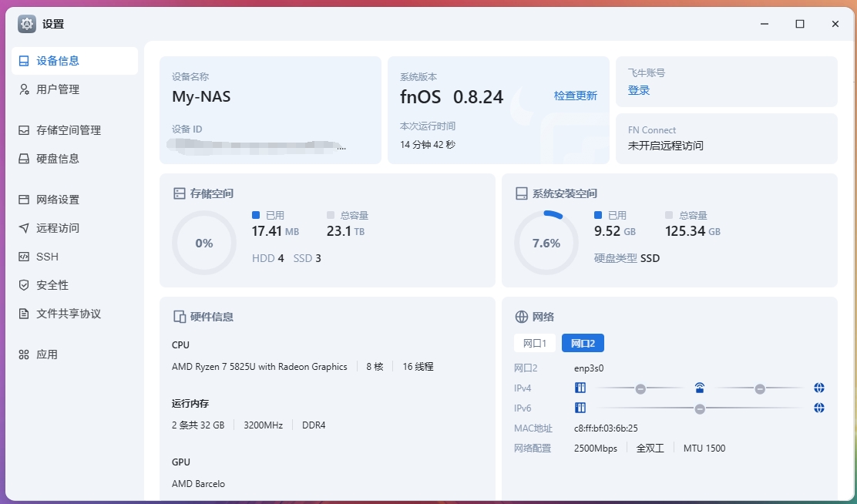Screen dimensions: 857x504
Task: Click MAC address c8:ff:bf:03:6b:25
Action: pos(606,428)
